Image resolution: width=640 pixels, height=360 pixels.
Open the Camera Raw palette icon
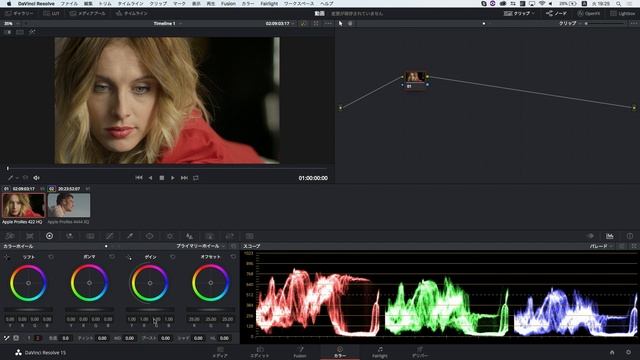click(x=10, y=236)
